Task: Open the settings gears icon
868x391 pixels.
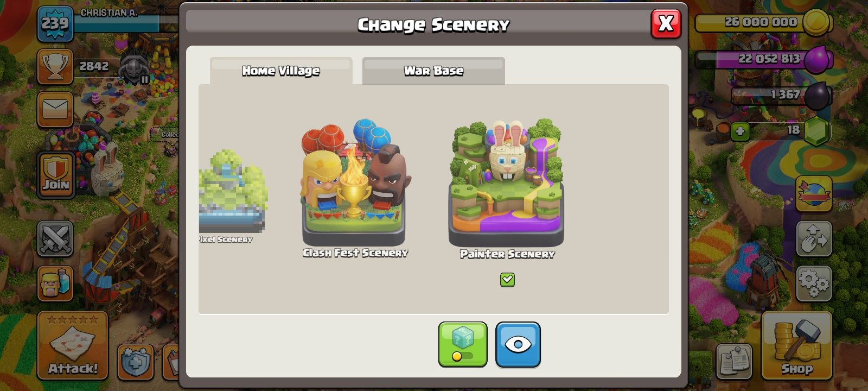Action: [x=814, y=283]
